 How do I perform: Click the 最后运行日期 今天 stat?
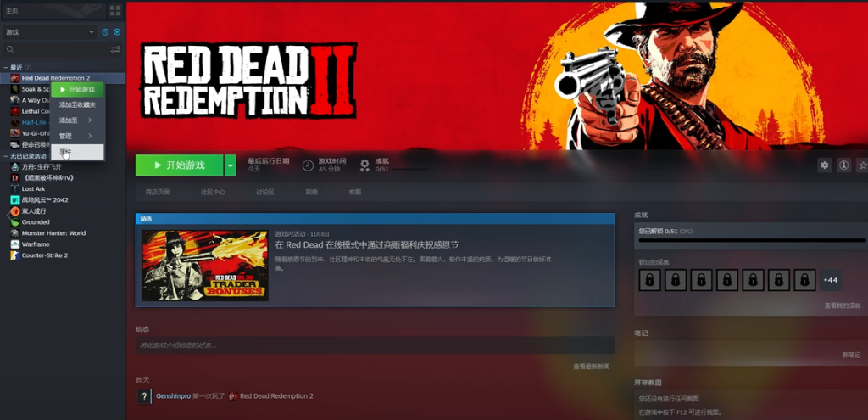point(269,165)
